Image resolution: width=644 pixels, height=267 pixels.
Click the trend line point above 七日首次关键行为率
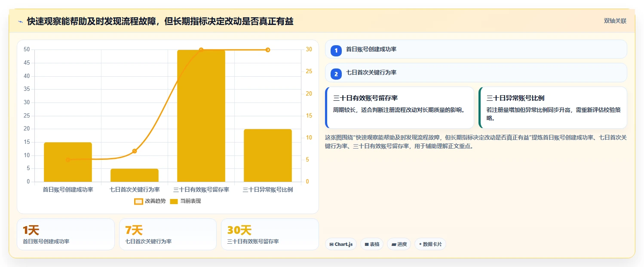pyautogui.click(x=135, y=151)
